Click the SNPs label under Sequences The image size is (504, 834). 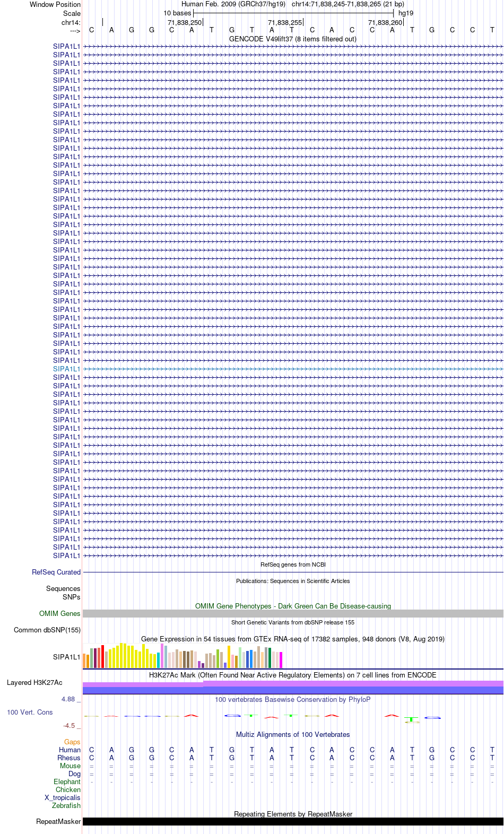[x=72, y=597]
